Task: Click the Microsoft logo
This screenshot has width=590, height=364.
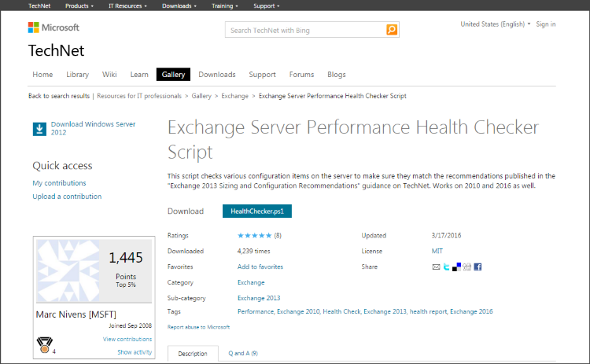Action: [53, 28]
